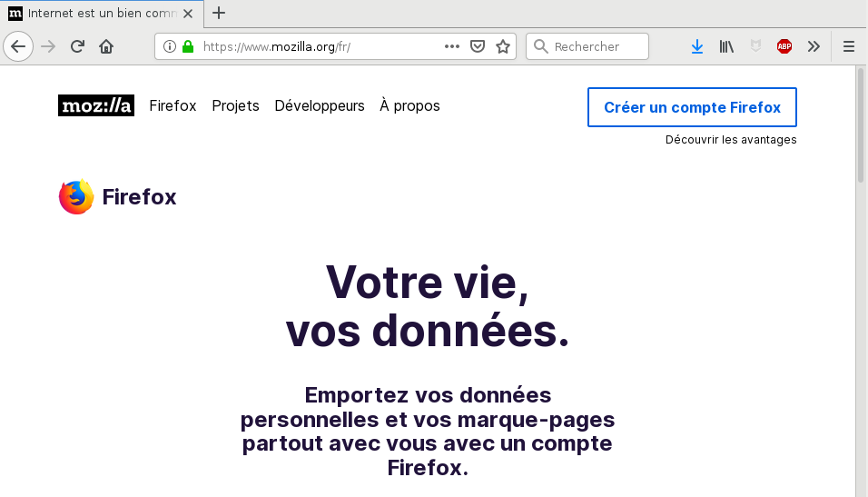Save page to Pocket
Screen dimensions: 868x497
pyautogui.click(x=478, y=46)
